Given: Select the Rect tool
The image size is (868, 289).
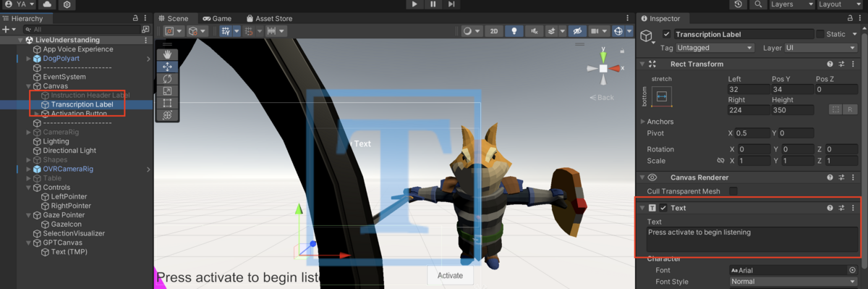Looking at the screenshot, I should coord(167,104).
